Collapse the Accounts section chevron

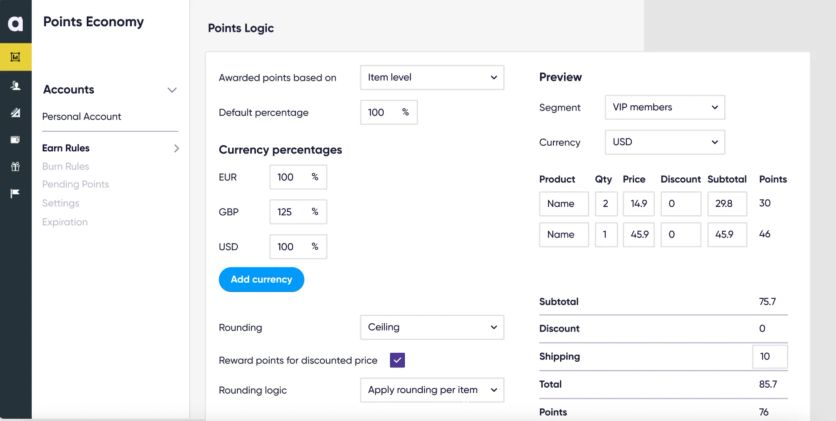[172, 90]
